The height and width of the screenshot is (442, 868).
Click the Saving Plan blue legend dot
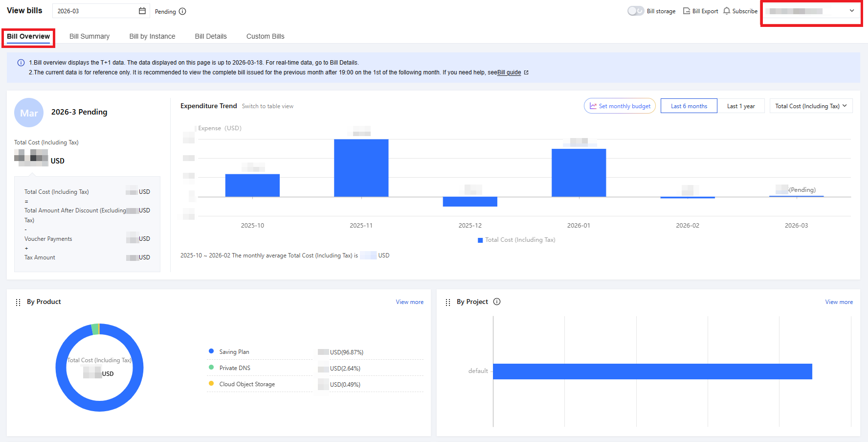[x=211, y=351]
